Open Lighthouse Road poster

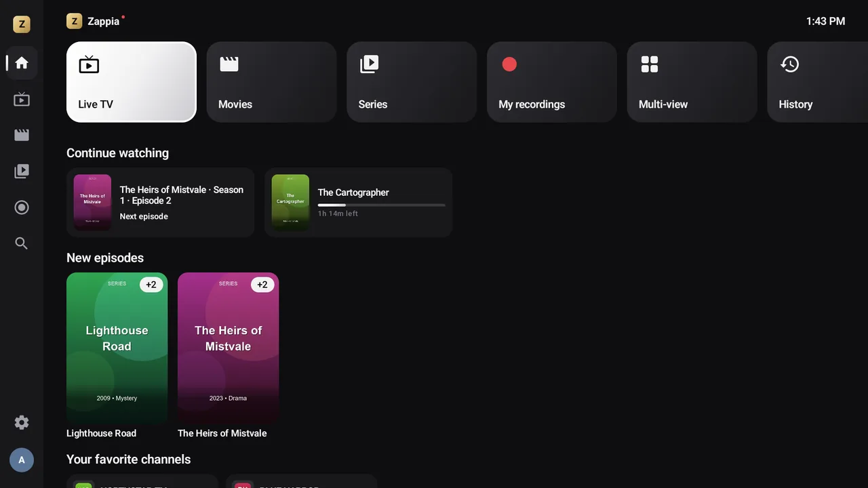(x=117, y=348)
